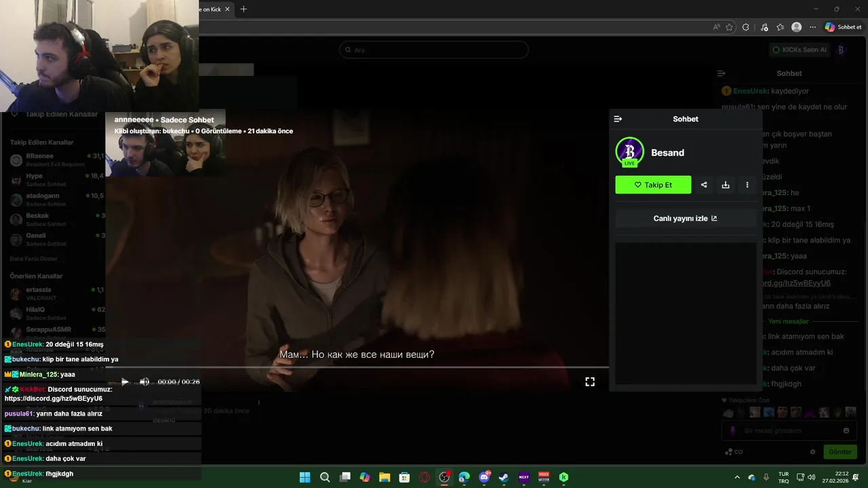Open Discord from taskbar
This screenshot has width=868, height=488.
click(484, 477)
